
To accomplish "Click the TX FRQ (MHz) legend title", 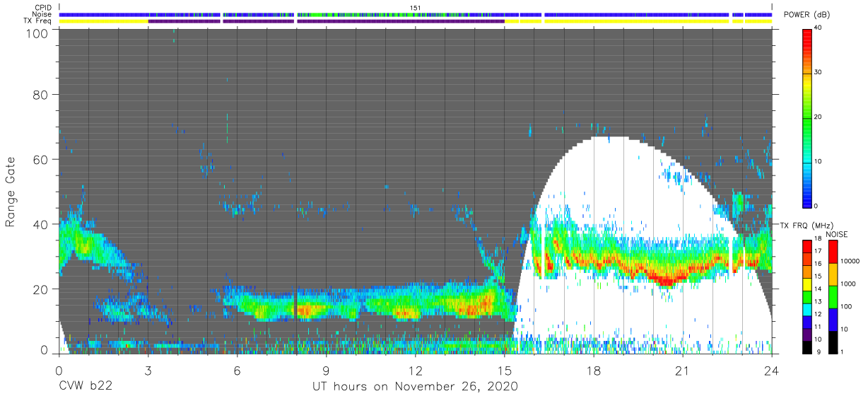I will point(808,225).
